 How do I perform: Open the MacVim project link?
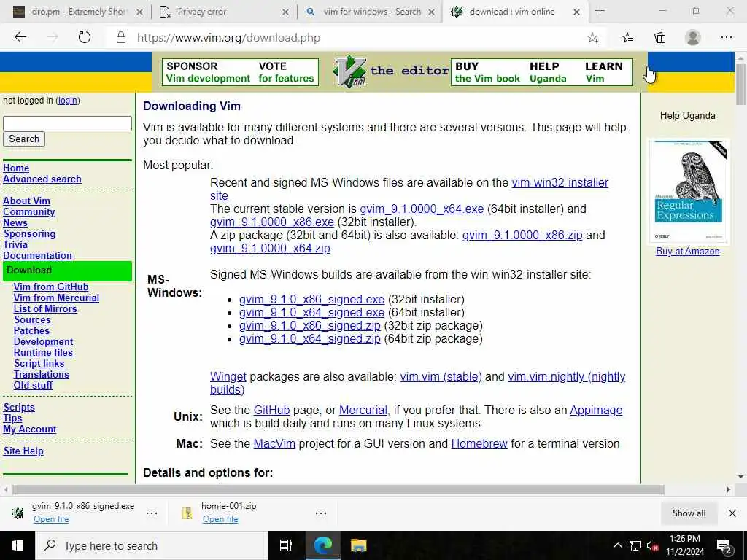pyautogui.click(x=274, y=444)
